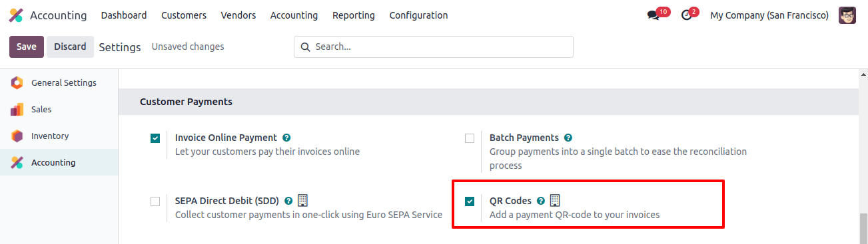This screenshot has width=868, height=244.
Task: Click the Accounting sidebar icon
Action: click(17, 163)
